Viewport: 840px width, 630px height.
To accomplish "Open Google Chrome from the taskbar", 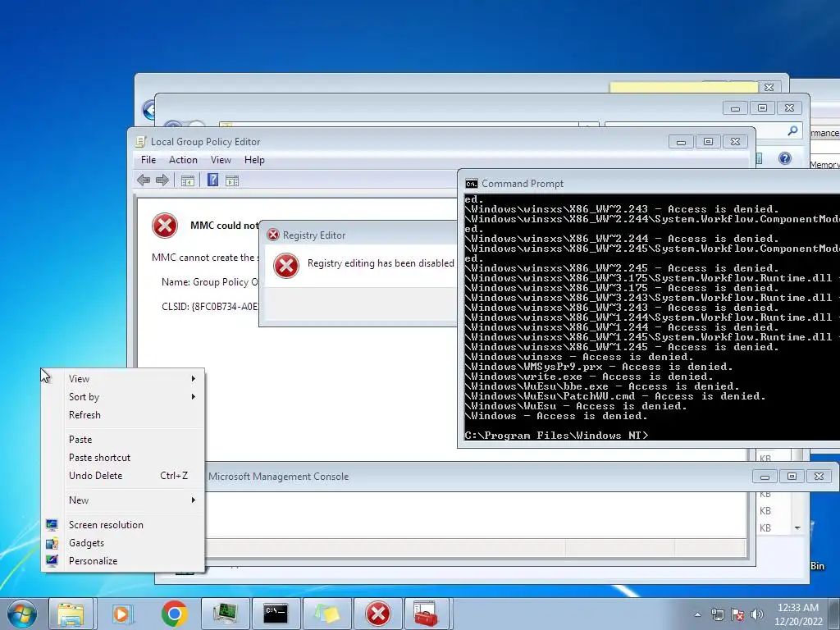I will coord(174,614).
